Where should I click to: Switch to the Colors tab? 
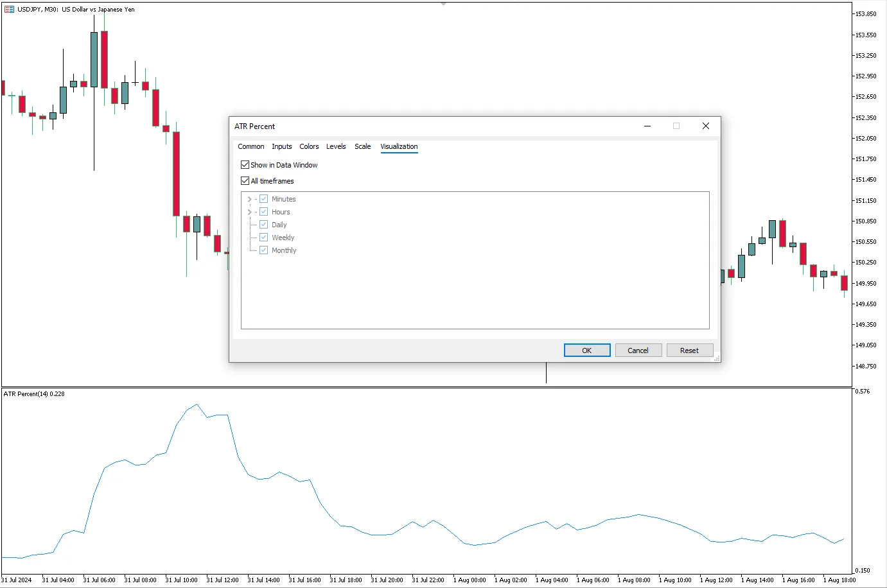(309, 146)
